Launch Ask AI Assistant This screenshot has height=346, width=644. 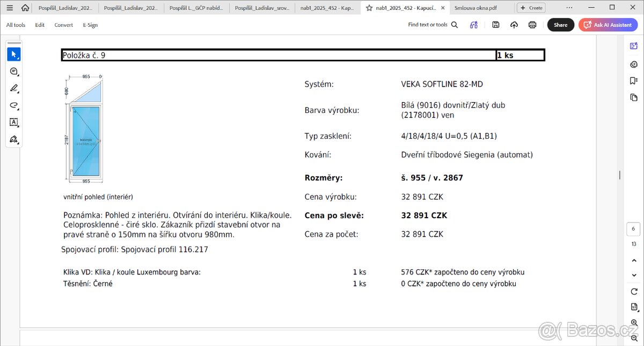(x=608, y=25)
